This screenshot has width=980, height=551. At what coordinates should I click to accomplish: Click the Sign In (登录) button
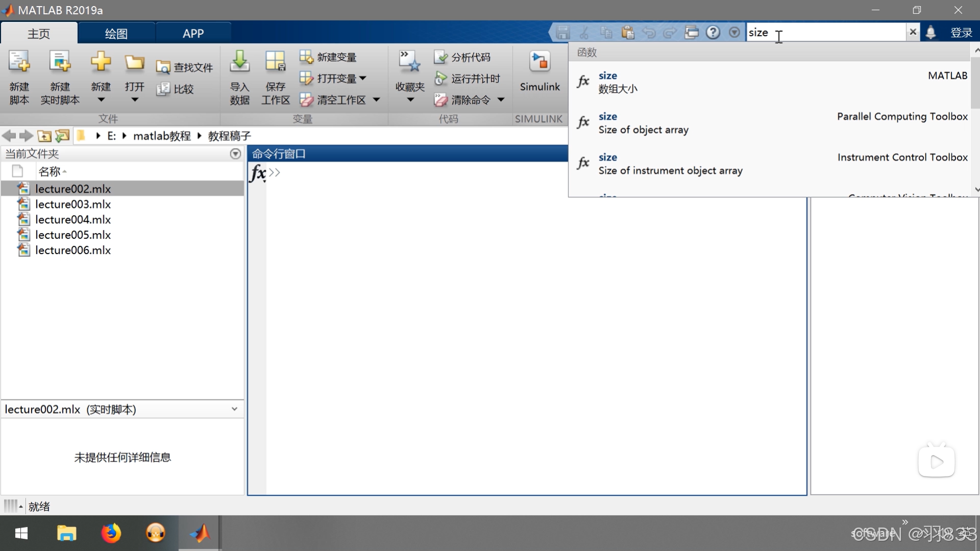tap(961, 33)
